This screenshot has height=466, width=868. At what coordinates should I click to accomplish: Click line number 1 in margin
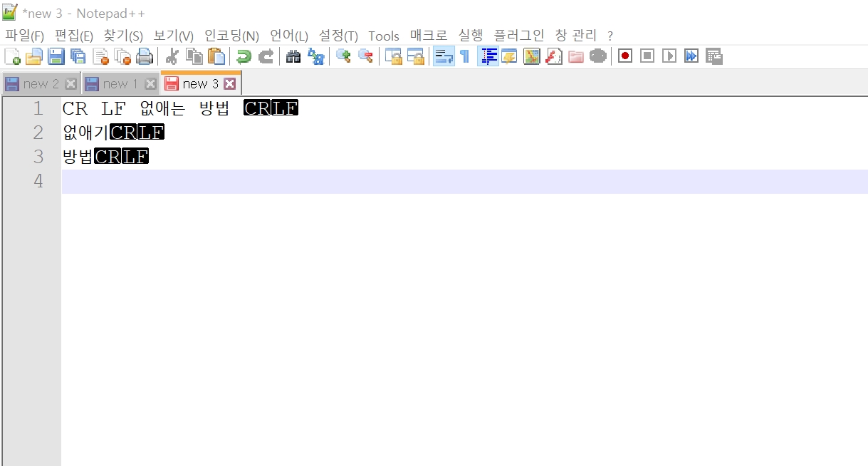click(x=38, y=109)
